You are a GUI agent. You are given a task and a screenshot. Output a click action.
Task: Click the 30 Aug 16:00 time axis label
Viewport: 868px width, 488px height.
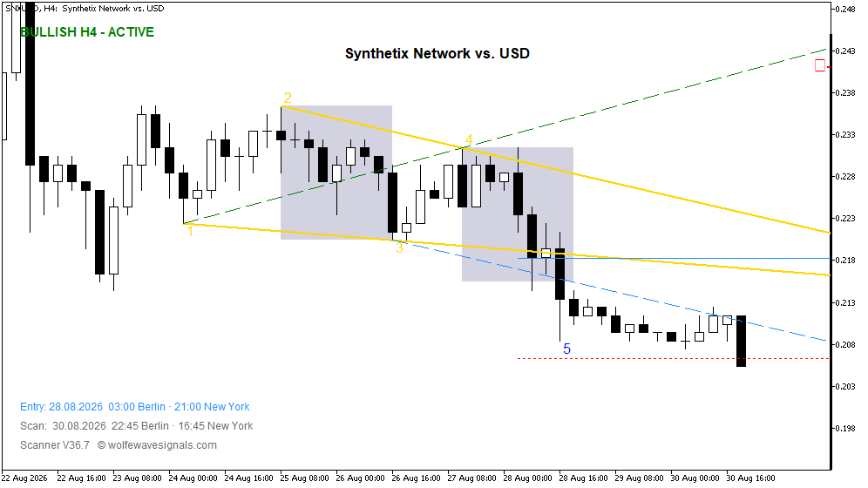[750, 478]
